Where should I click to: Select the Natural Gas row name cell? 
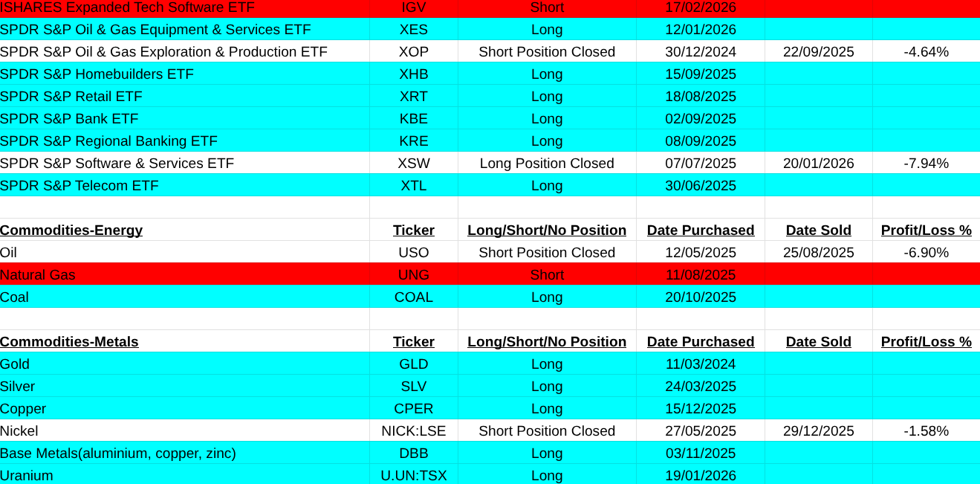click(x=38, y=274)
